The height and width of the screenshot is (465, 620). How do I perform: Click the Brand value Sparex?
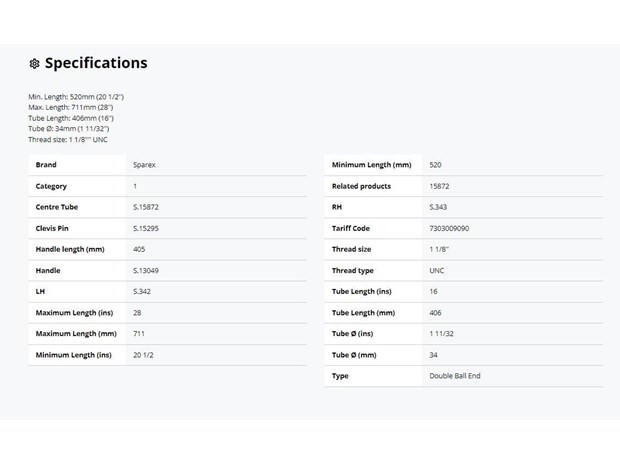click(x=144, y=165)
